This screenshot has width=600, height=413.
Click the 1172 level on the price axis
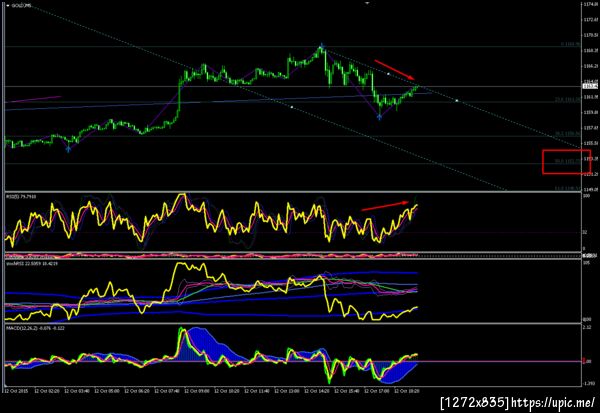click(590, 20)
